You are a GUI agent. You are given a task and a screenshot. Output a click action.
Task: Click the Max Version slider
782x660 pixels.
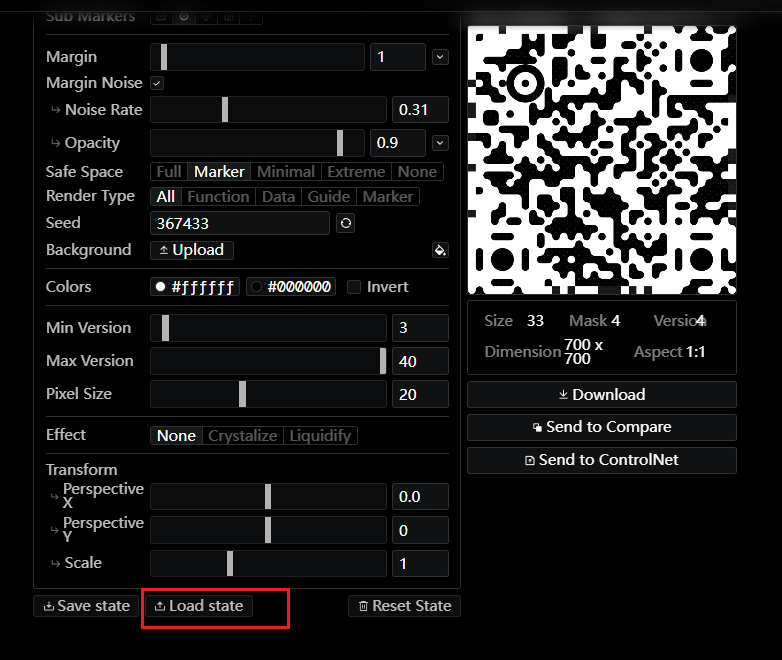tap(268, 361)
